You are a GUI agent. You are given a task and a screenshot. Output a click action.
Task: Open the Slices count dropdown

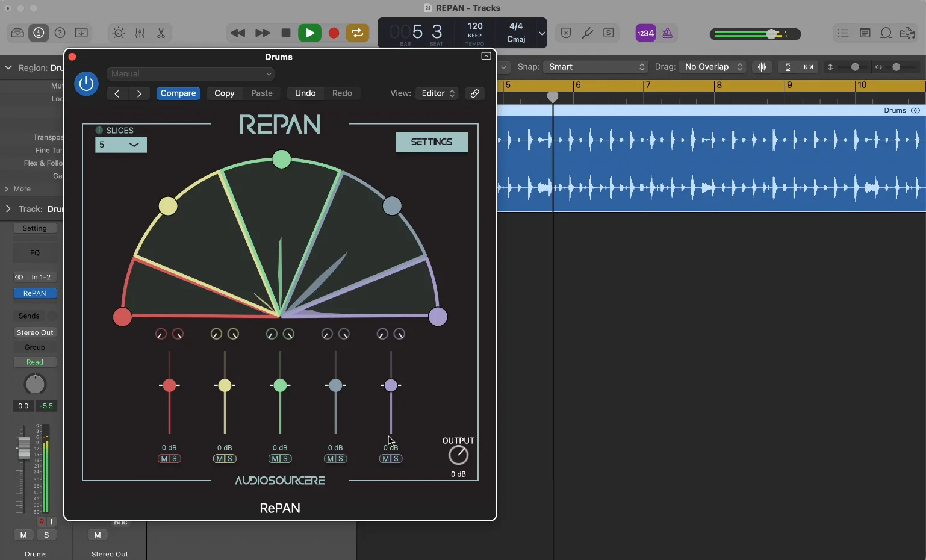click(x=121, y=145)
